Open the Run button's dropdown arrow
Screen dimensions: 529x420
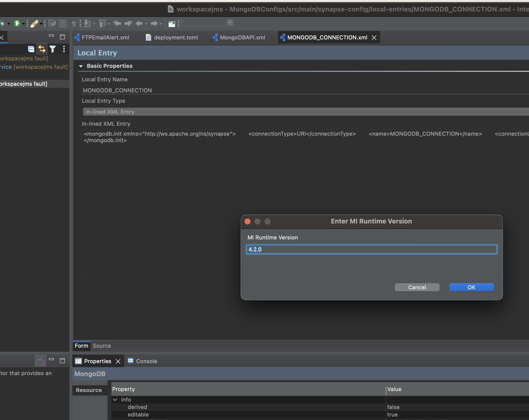pos(24,24)
